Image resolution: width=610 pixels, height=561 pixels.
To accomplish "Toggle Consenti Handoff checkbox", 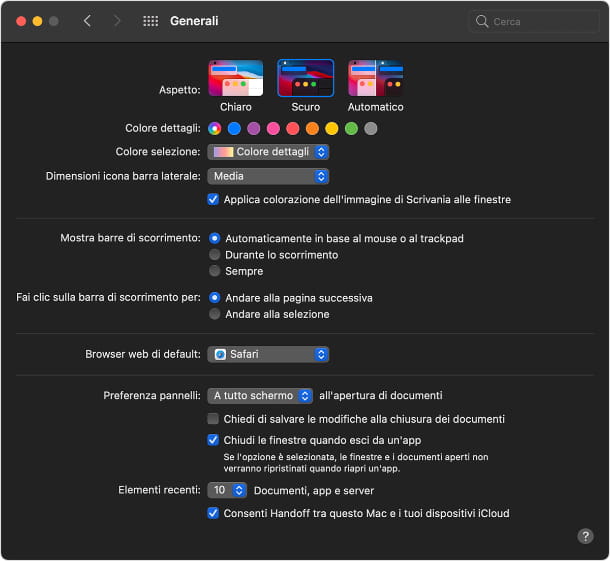I will pos(213,513).
